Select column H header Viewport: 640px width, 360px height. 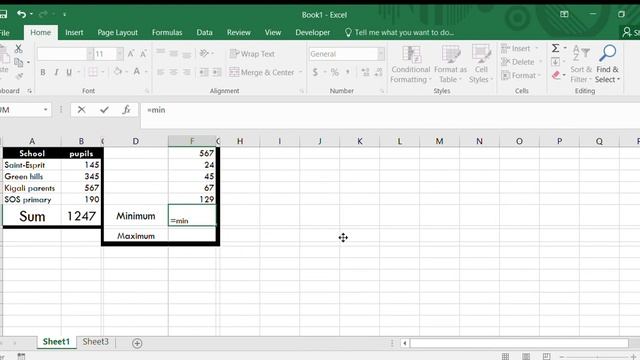[x=240, y=141]
